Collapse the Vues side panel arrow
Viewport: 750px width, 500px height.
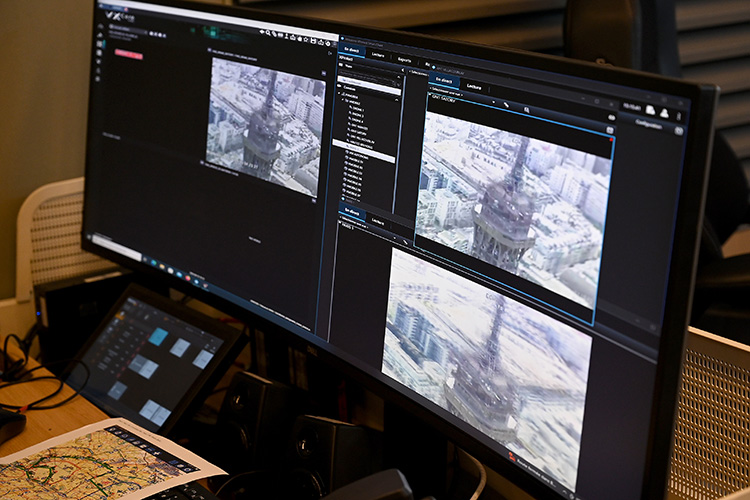[x=403, y=70]
